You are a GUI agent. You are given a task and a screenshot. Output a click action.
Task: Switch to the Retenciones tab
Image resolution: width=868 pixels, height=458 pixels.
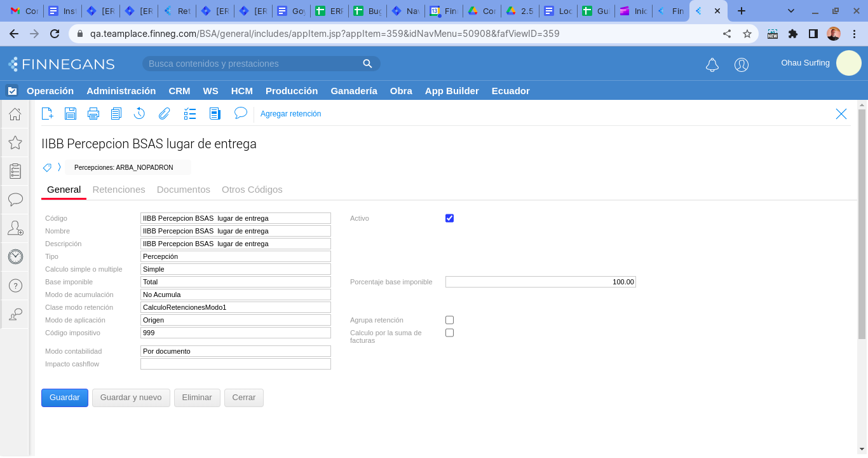119,190
